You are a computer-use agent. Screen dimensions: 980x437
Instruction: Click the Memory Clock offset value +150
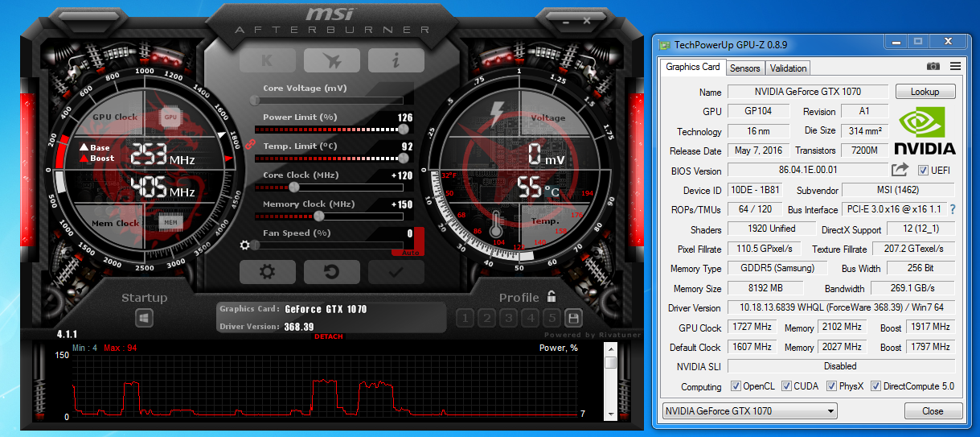(402, 204)
